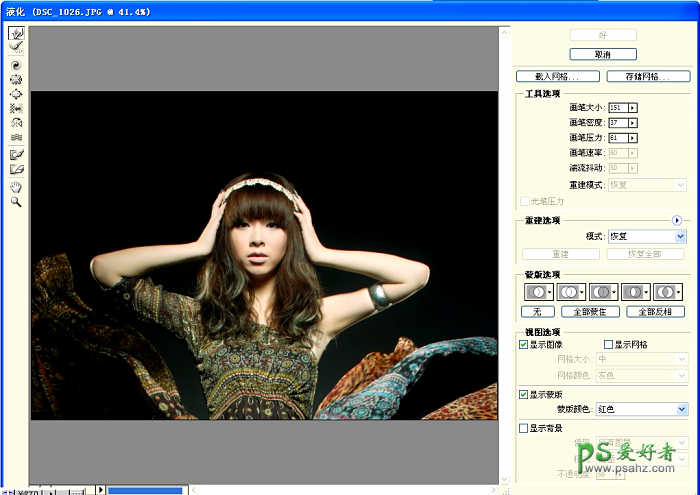Enable the 显示网格 checkbox
Viewport: 700px width, 495px height.
(x=608, y=344)
